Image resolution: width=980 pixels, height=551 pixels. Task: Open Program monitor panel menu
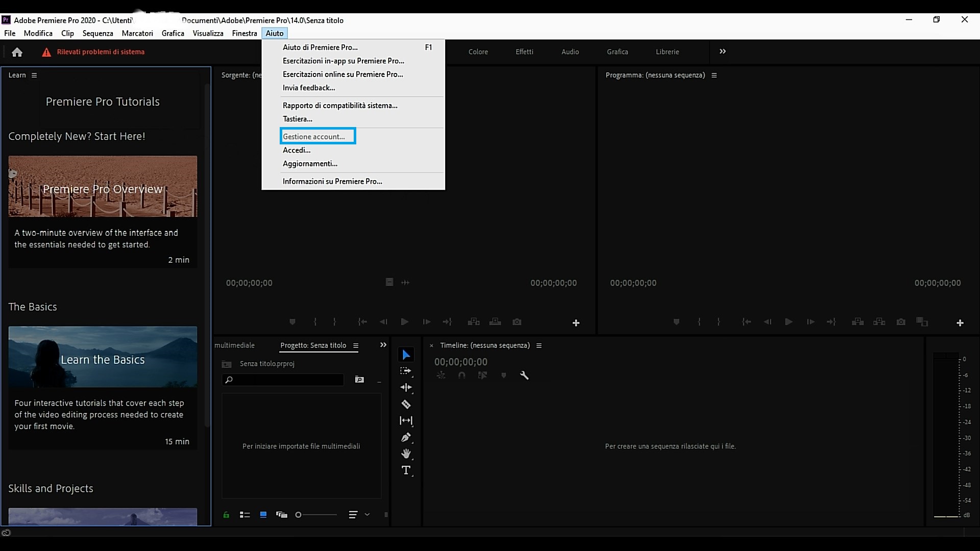coord(714,75)
